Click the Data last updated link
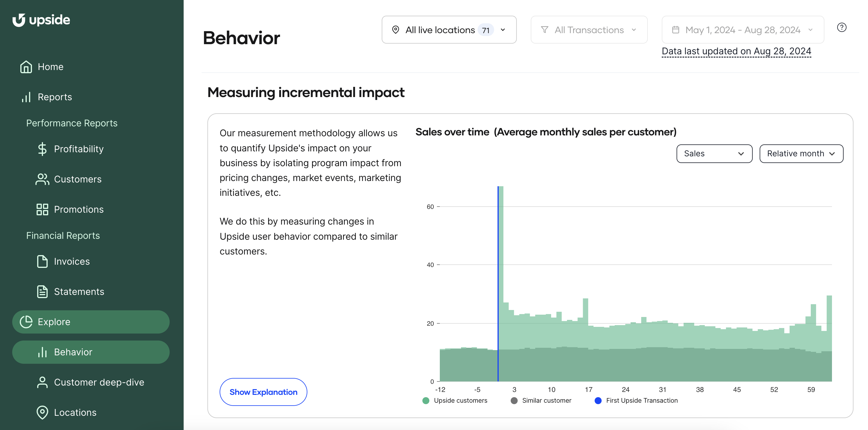Image resolution: width=868 pixels, height=430 pixels. pos(736,51)
